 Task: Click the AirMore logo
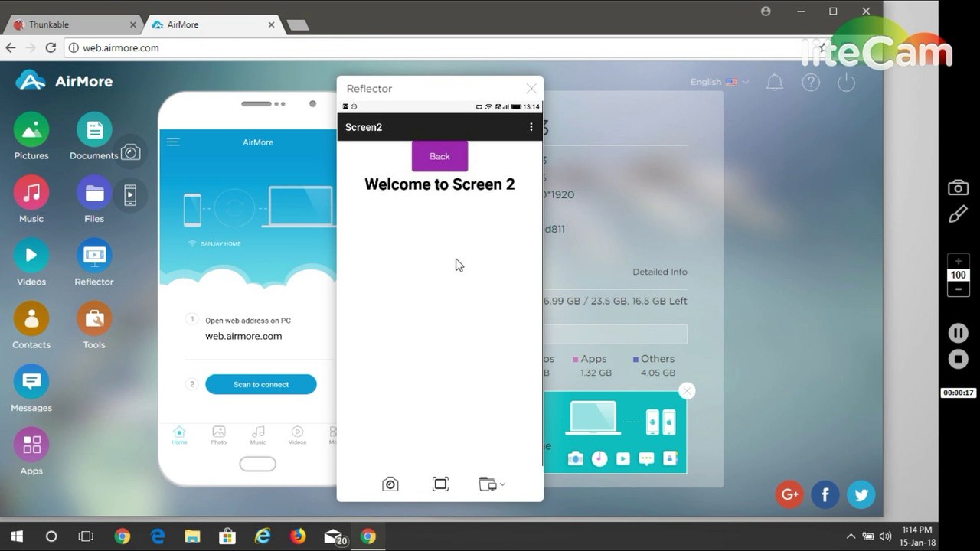tap(64, 81)
